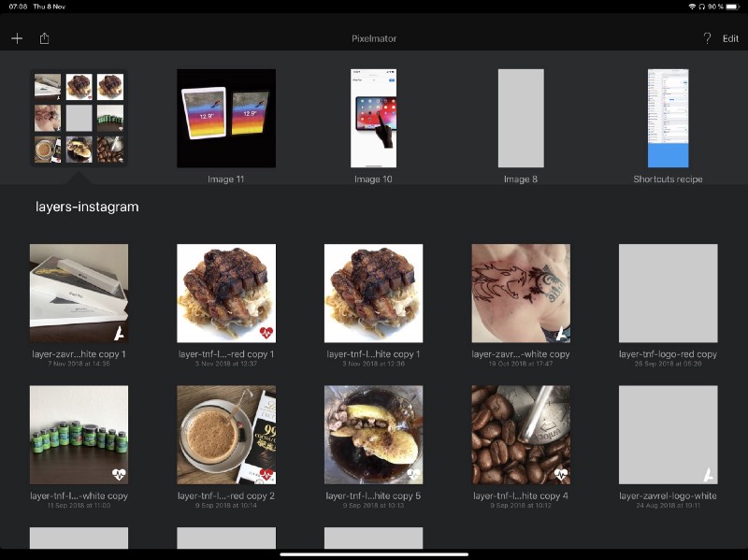Select the layer-tnf-l...-white copy filename

pos(79,496)
